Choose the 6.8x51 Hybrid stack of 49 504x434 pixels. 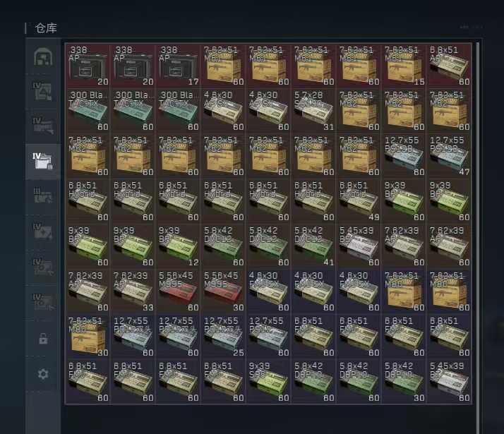[x=359, y=200]
